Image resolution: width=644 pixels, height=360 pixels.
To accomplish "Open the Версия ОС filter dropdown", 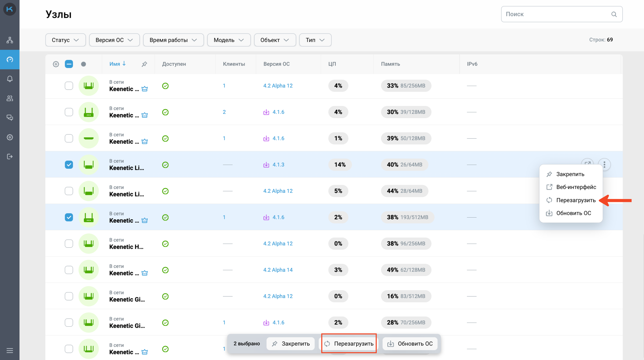I will [114, 40].
